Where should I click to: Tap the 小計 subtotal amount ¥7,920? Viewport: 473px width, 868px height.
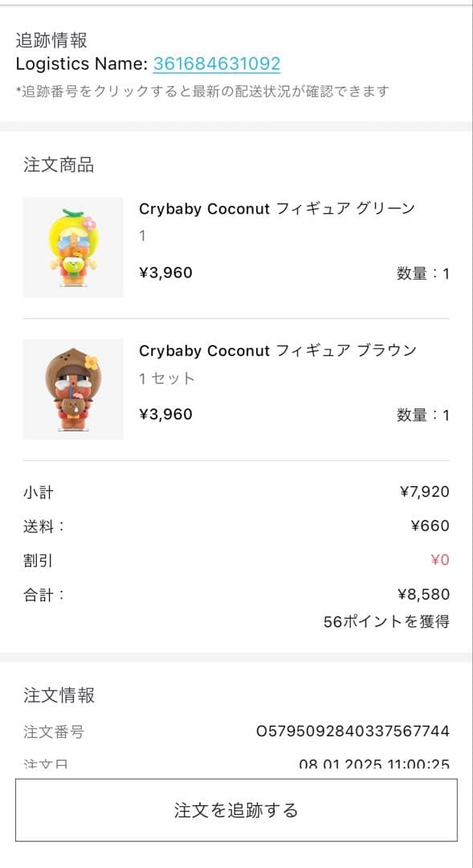click(x=427, y=491)
